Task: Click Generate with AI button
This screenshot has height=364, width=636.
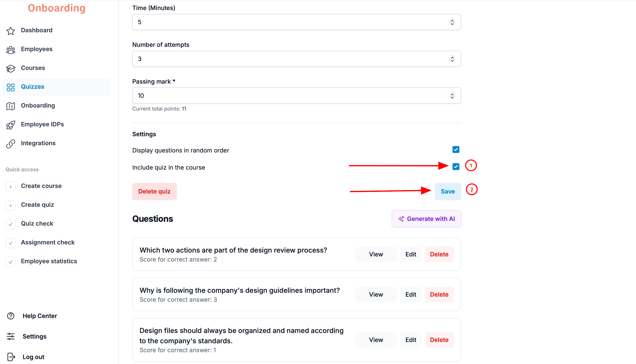Action: 426,219
